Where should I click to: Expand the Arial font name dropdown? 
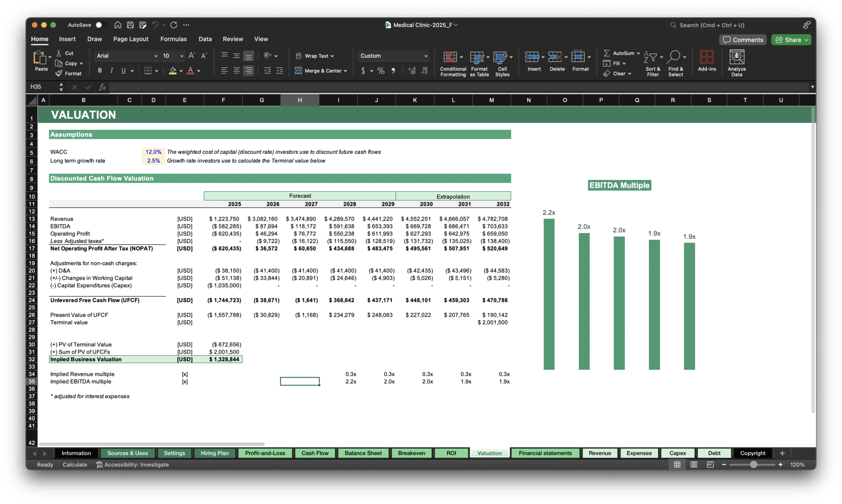(156, 56)
